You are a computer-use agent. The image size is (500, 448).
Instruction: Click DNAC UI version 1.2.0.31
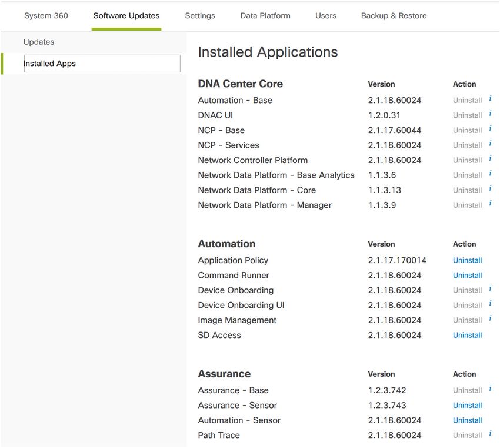point(384,115)
